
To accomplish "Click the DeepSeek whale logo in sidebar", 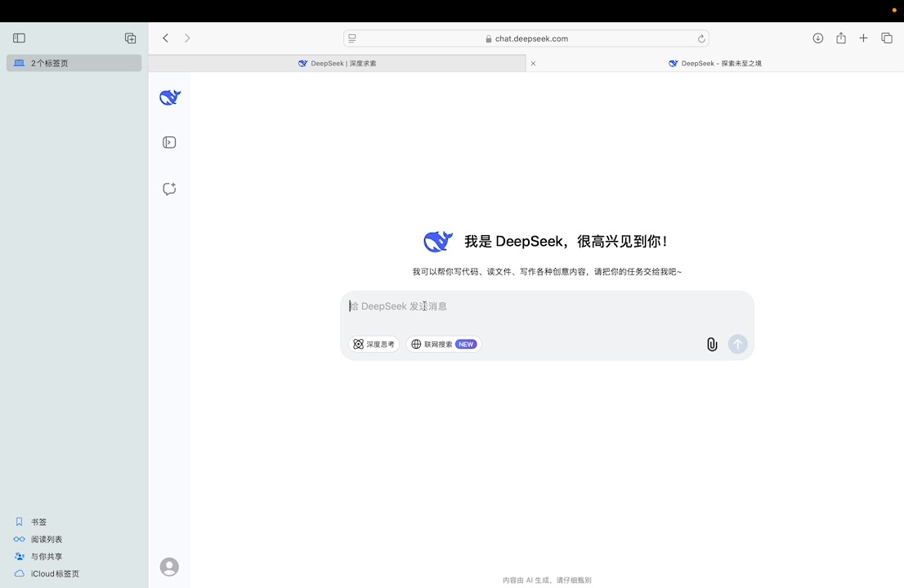I will point(170,97).
